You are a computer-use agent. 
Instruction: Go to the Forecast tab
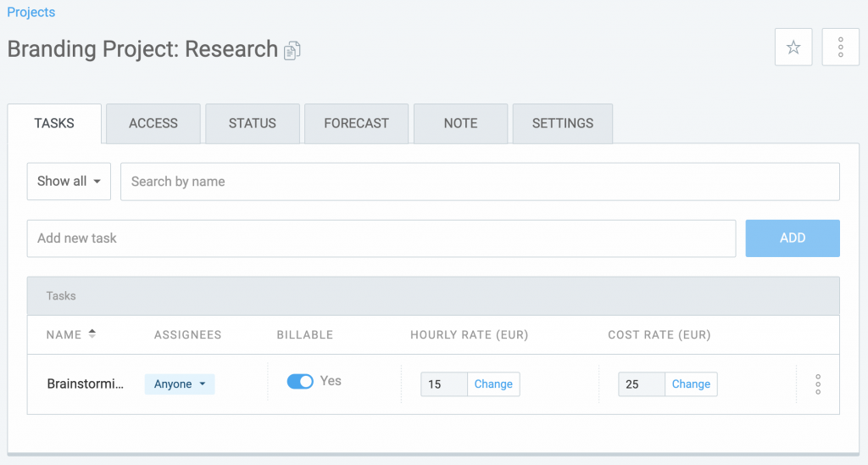click(x=357, y=123)
